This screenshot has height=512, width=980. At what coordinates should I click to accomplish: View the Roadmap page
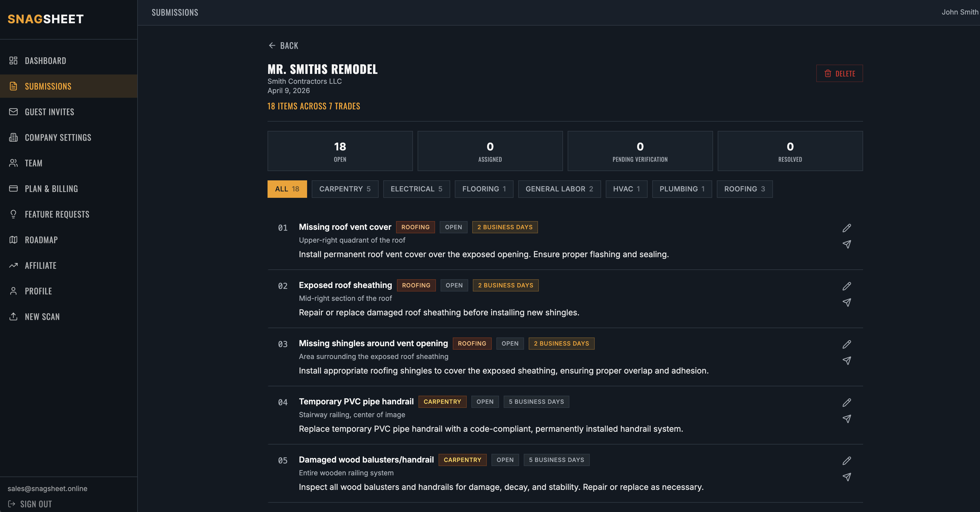[x=68, y=239]
